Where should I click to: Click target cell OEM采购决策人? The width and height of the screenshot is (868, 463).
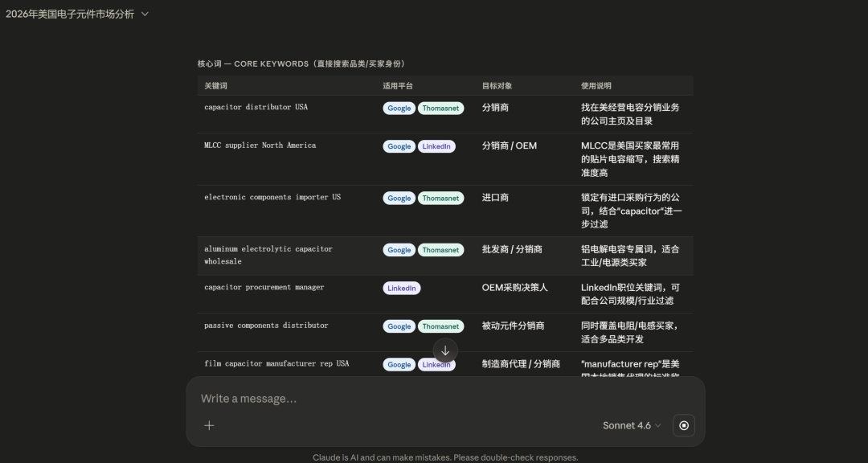pos(515,288)
